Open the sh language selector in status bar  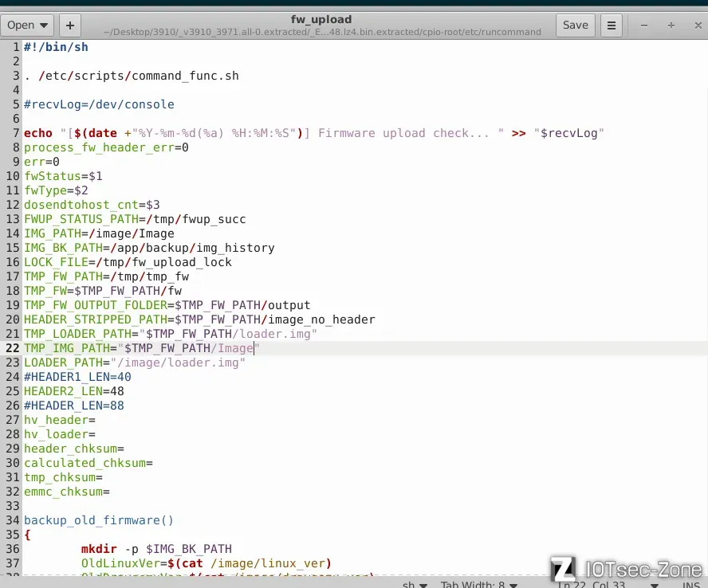pyautogui.click(x=414, y=583)
